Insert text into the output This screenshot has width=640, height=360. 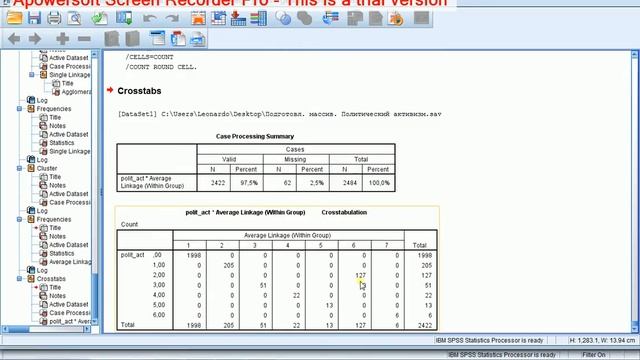point(198,39)
